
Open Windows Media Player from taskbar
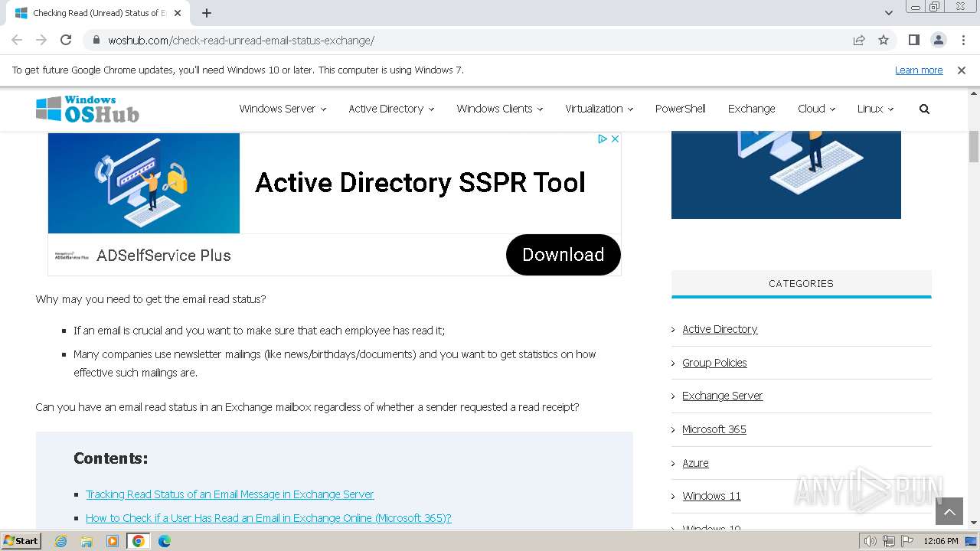pyautogui.click(x=113, y=541)
